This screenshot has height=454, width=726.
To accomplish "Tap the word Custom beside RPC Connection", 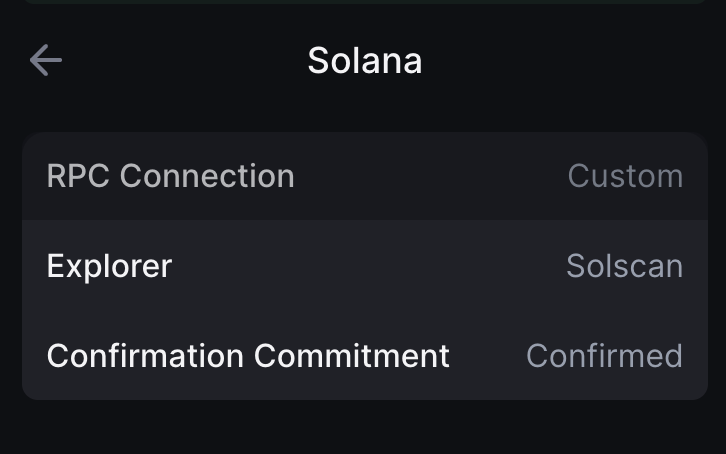I will (x=625, y=176).
